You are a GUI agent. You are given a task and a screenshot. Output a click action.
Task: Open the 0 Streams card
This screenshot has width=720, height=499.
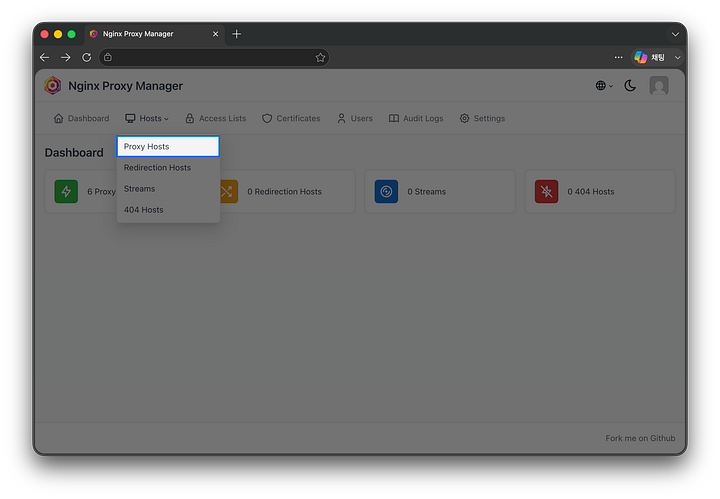(x=440, y=191)
